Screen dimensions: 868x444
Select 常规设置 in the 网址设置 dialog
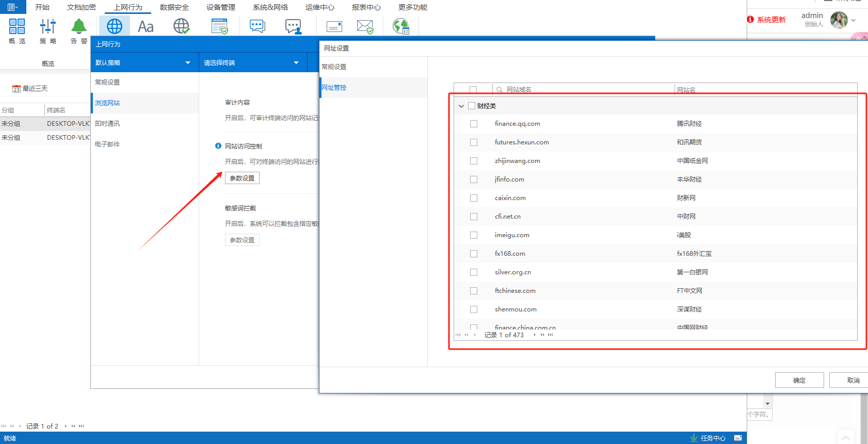(x=334, y=67)
